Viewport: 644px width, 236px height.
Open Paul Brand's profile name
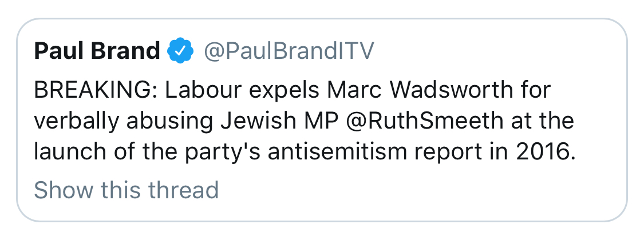pos(97,52)
